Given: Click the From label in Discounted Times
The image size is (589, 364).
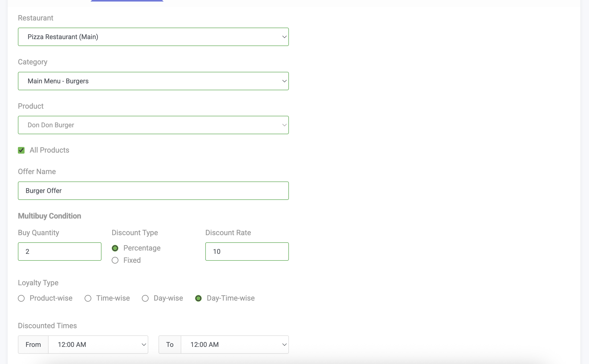Looking at the screenshot, I should click(x=33, y=344).
